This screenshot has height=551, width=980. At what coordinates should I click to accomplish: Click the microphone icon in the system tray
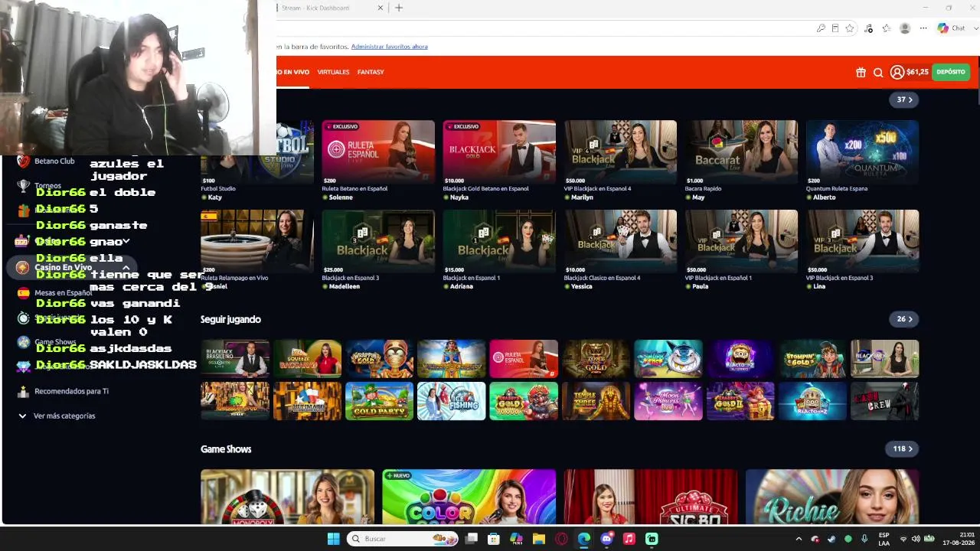click(864, 539)
